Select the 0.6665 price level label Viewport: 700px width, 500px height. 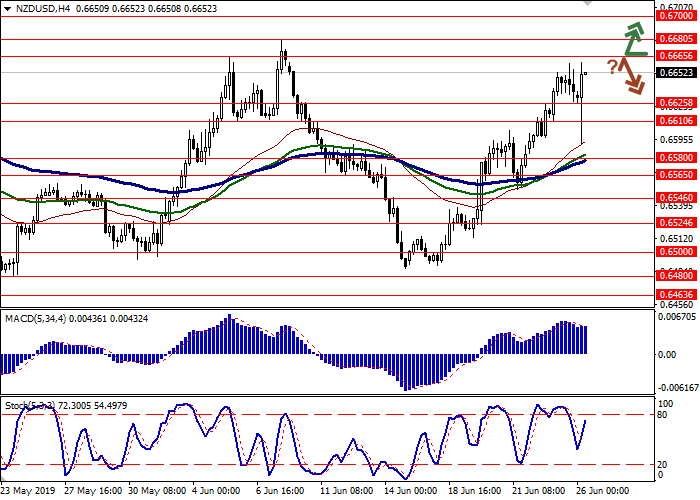[x=677, y=56]
